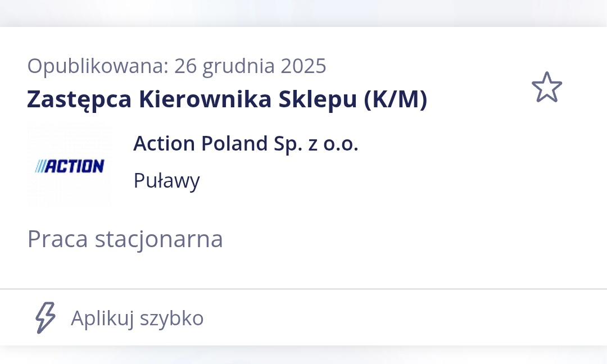Save the job offer with the star icon

(x=546, y=87)
